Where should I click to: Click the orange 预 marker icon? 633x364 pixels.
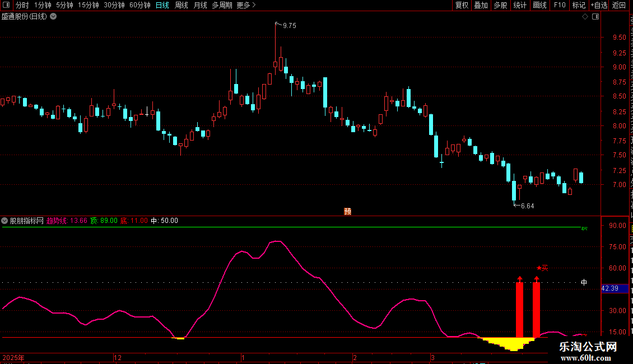[348, 211]
